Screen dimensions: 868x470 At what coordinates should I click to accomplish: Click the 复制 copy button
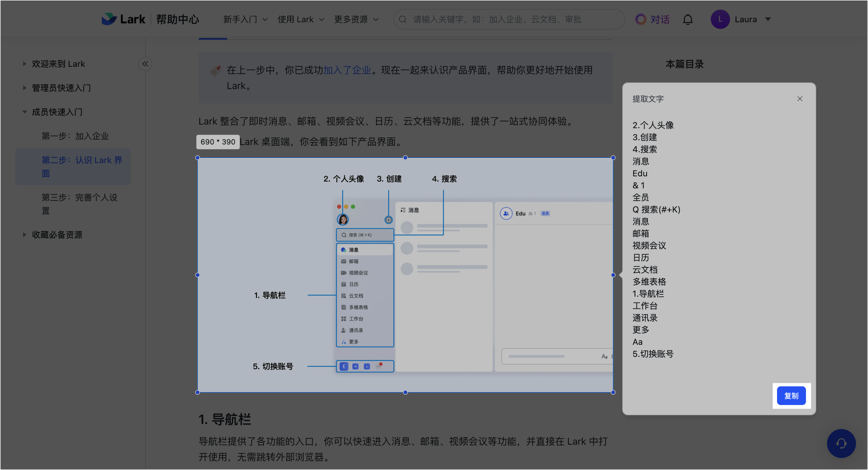791,396
